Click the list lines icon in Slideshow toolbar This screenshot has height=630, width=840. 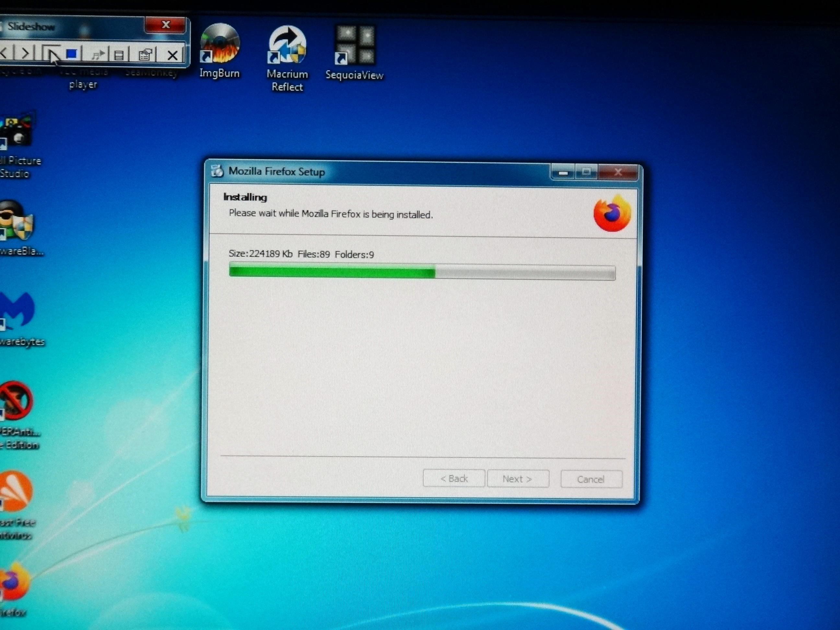[x=119, y=55]
